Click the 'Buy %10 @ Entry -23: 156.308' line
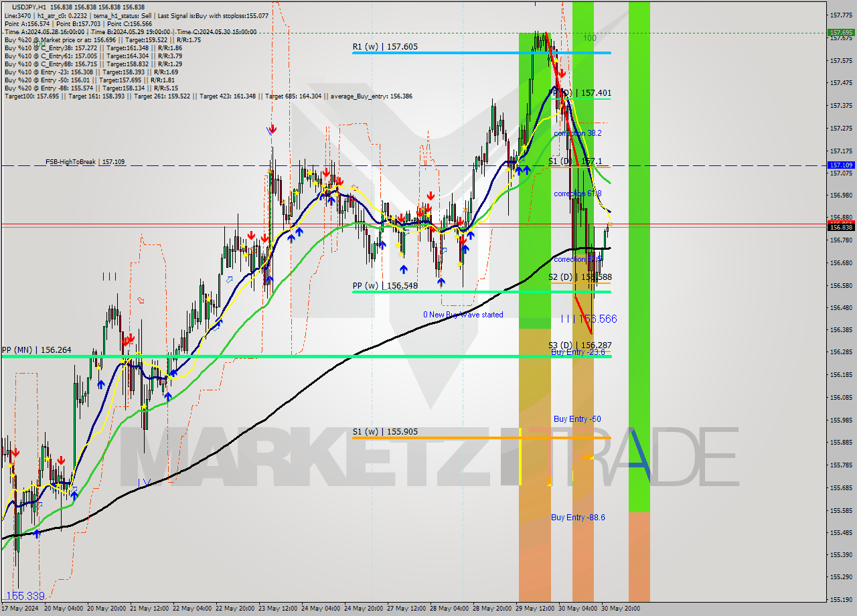857x616 pixels. [x=91, y=72]
